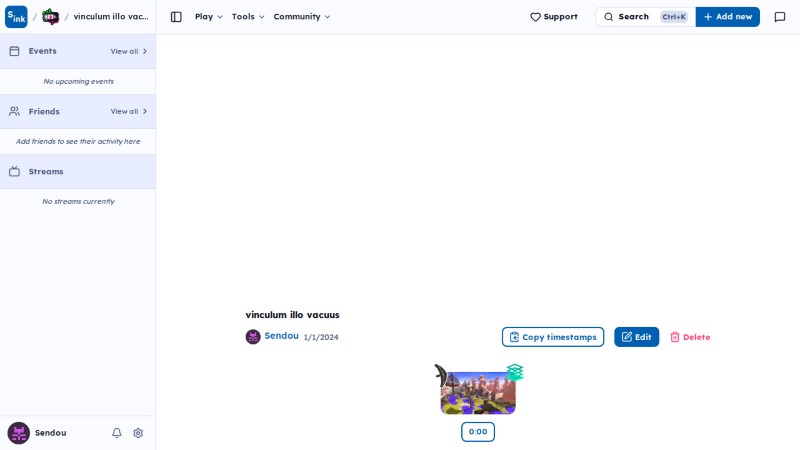Click the Support heart button
Viewport: 800px width, 450px height.
(x=554, y=17)
